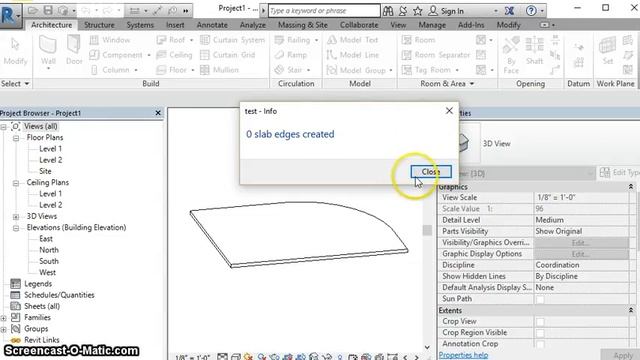
Task: Open the Massing & Site ribbon tab
Action: point(302,25)
